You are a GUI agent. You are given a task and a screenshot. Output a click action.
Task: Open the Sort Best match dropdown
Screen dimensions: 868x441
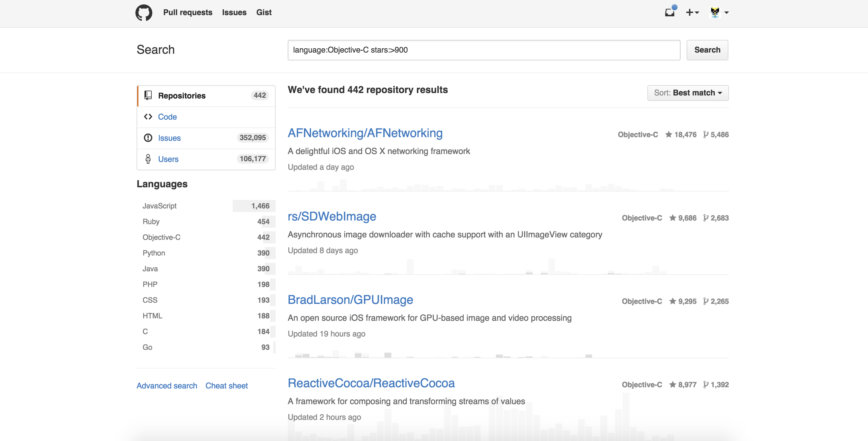point(688,93)
